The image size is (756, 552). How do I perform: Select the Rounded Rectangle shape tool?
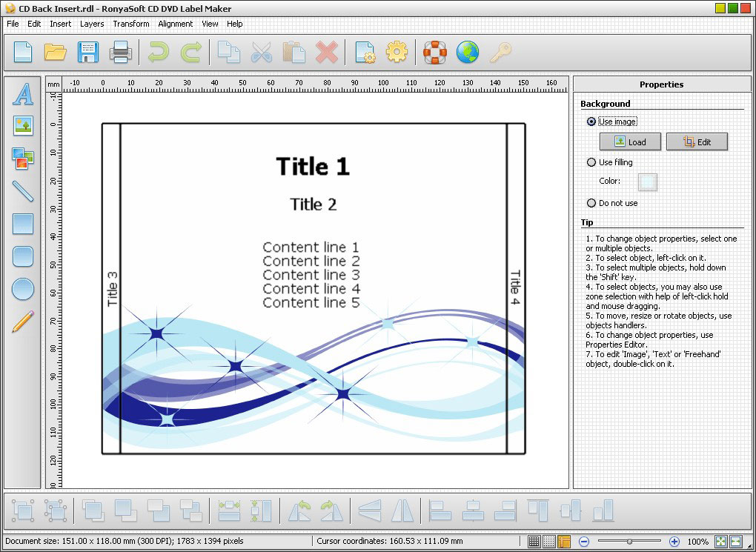point(23,256)
